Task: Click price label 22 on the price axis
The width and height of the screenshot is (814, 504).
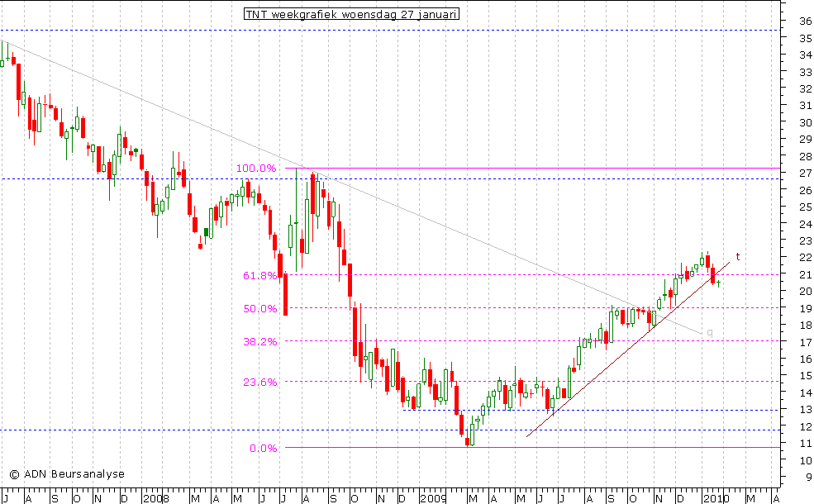Action: 806,258
